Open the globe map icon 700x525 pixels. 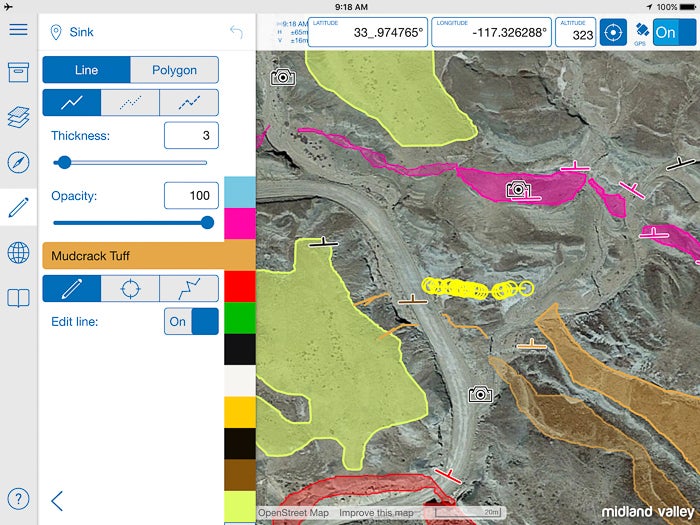[18, 253]
